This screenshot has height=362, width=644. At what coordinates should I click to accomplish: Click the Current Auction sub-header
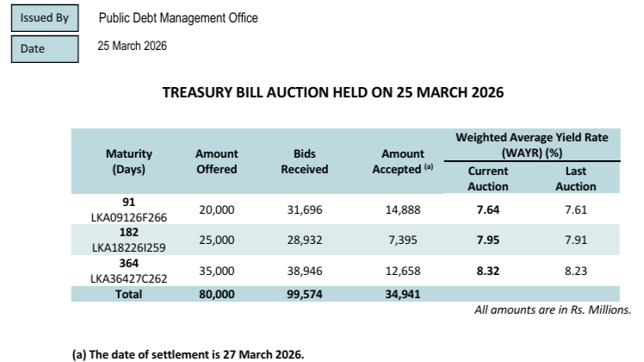488,178
